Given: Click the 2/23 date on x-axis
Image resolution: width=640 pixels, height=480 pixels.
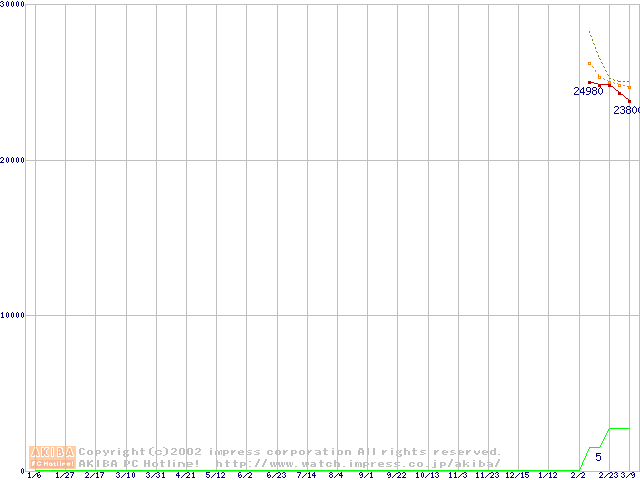Looking at the screenshot, I should (608, 475).
